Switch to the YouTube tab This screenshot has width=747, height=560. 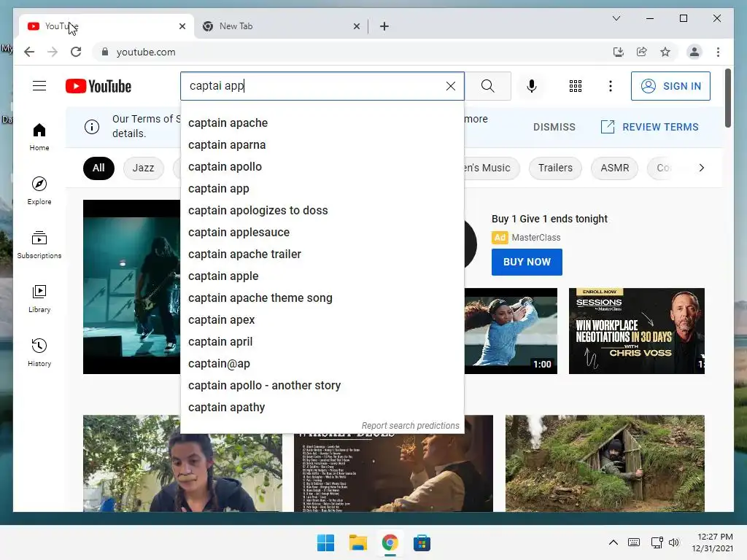(105, 26)
